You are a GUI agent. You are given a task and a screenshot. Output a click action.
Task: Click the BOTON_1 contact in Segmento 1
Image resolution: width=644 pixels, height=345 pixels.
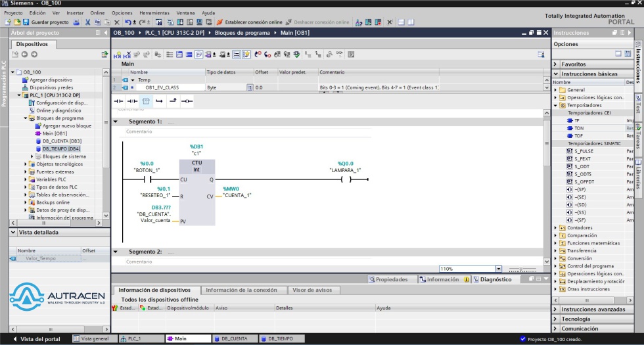pos(147,179)
